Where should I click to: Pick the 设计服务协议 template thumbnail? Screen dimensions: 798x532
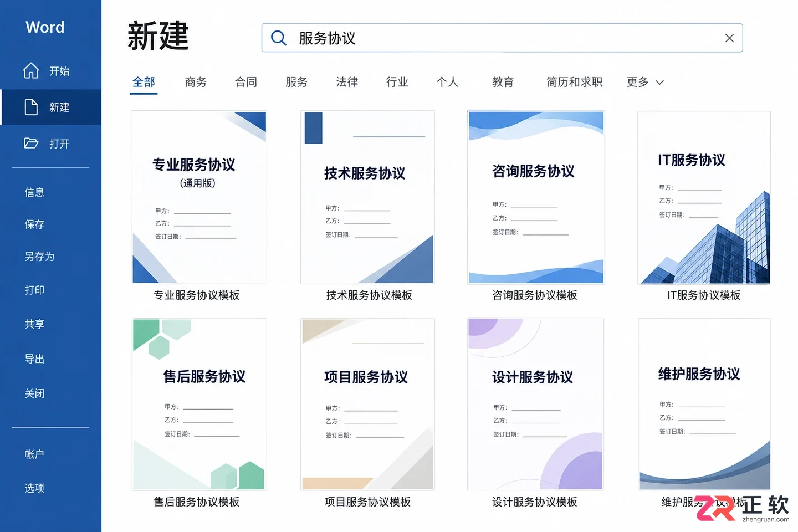tap(535, 404)
